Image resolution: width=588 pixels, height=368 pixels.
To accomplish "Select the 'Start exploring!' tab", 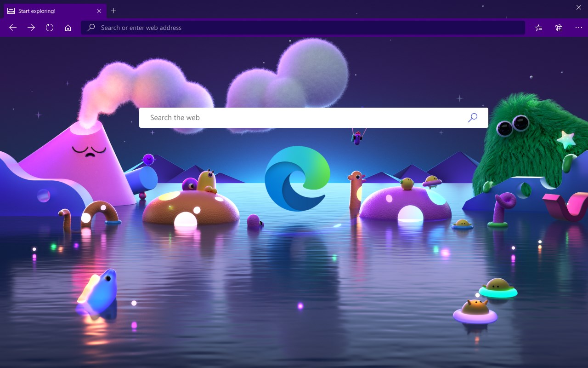I will click(55, 11).
